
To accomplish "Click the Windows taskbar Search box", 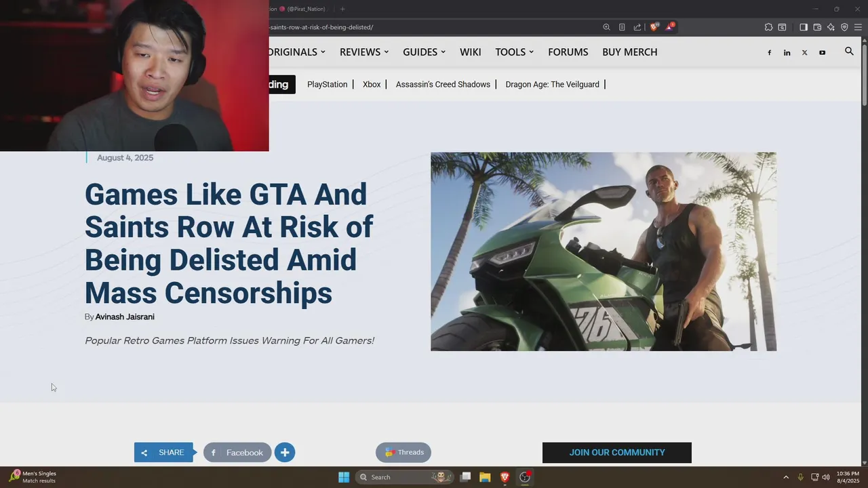I will pyautogui.click(x=403, y=477).
